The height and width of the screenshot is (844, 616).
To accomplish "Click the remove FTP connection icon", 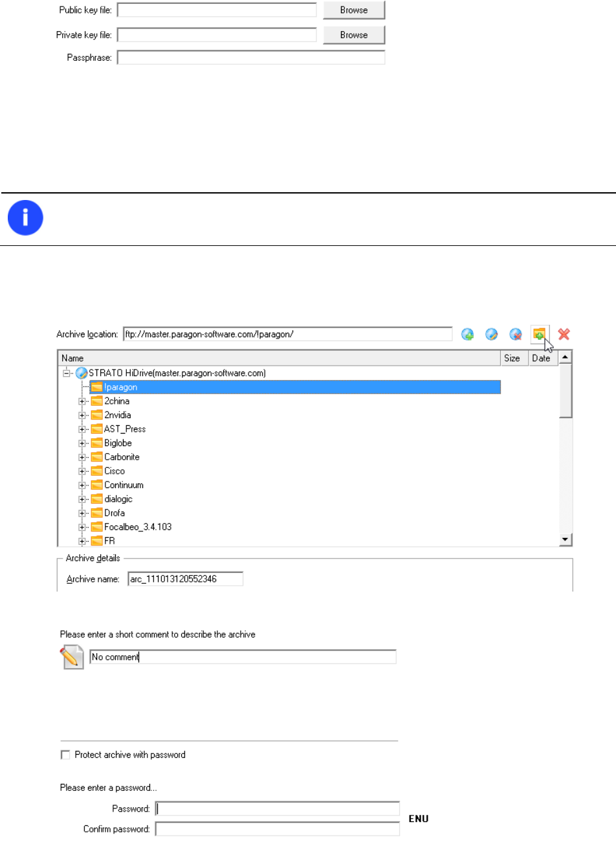I will pyautogui.click(x=516, y=335).
